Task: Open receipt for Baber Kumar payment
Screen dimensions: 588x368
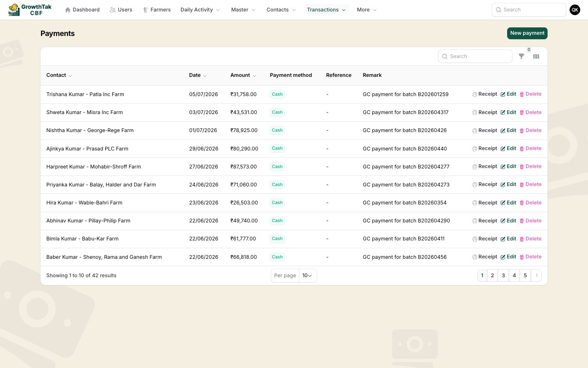Action: [485, 257]
